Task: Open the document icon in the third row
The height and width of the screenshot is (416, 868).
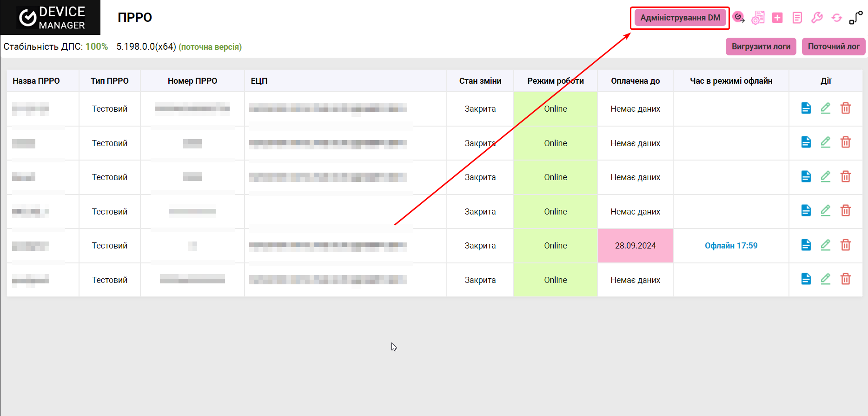Action: [x=806, y=177]
